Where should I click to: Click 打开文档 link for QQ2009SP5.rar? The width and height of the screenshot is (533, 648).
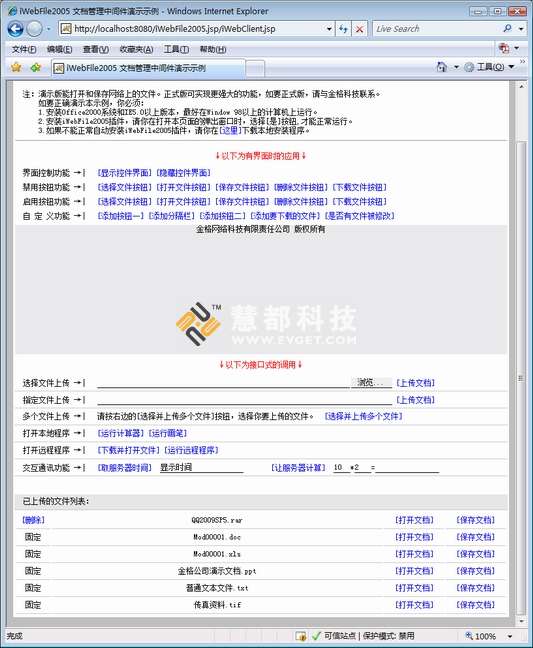click(x=414, y=520)
